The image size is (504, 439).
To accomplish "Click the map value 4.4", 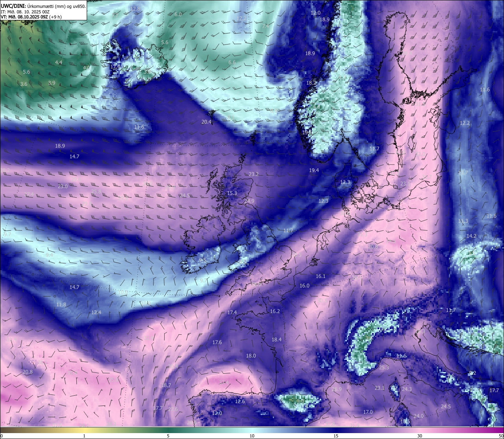I will click(58, 62).
